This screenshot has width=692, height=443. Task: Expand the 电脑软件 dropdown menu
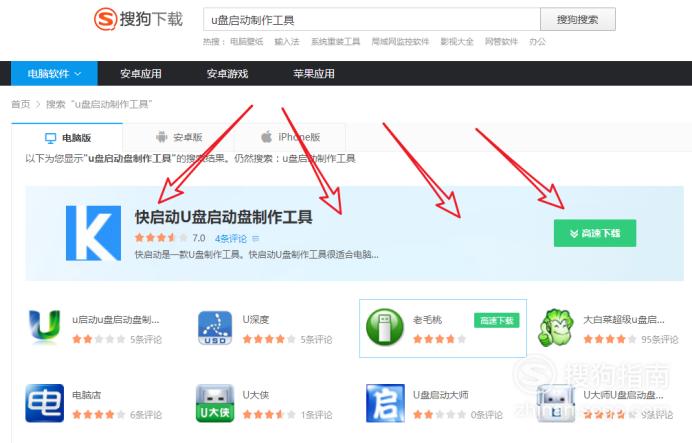pos(54,74)
